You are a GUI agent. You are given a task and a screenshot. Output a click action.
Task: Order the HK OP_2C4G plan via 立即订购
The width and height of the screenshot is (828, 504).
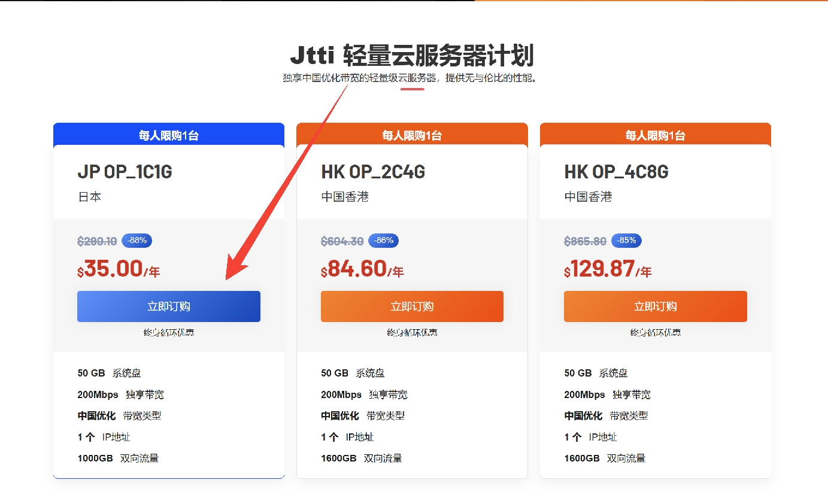[412, 306]
